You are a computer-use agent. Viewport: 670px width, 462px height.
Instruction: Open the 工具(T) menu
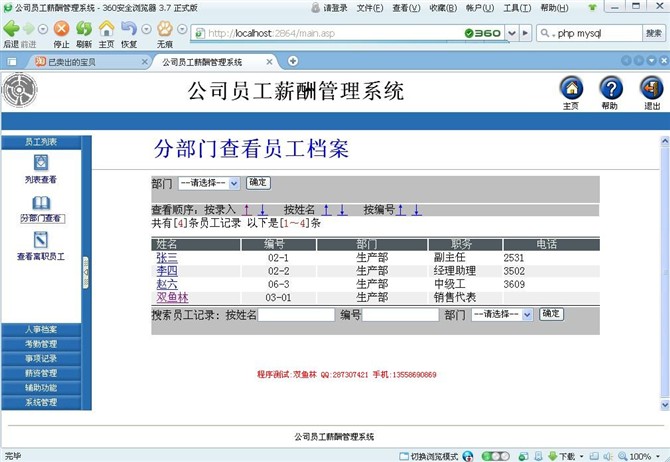(517, 8)
